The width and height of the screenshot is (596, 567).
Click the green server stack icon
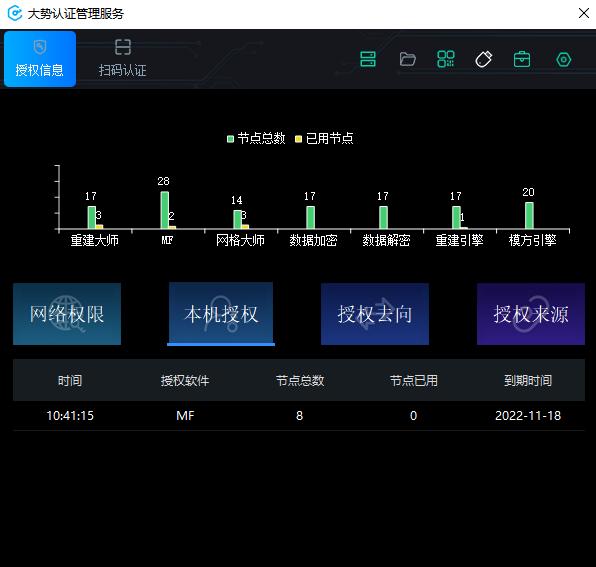[368, 59]
